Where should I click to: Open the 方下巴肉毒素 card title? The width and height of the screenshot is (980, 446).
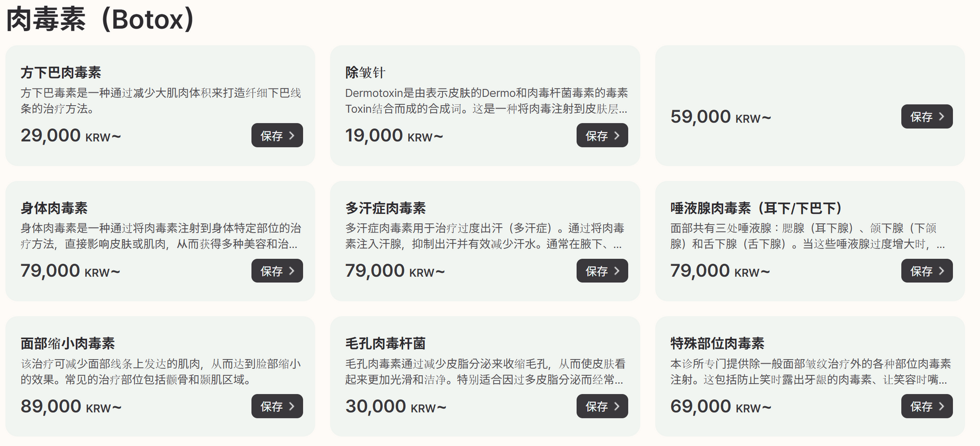pos(61,72)
